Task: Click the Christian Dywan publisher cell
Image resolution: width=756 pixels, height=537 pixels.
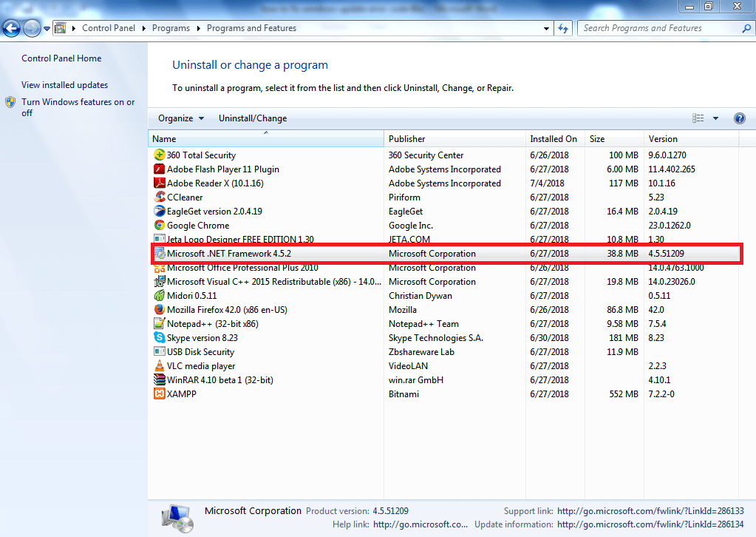Action: coord(420,296)
